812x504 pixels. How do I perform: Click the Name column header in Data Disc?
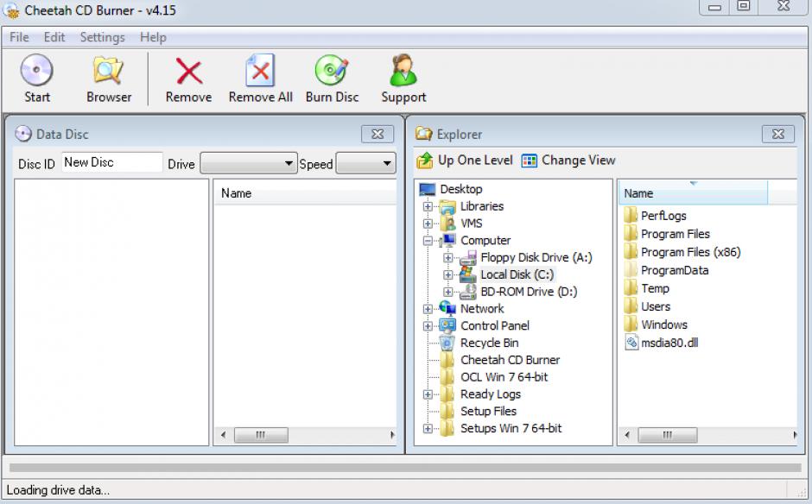[x=304, y=193]
